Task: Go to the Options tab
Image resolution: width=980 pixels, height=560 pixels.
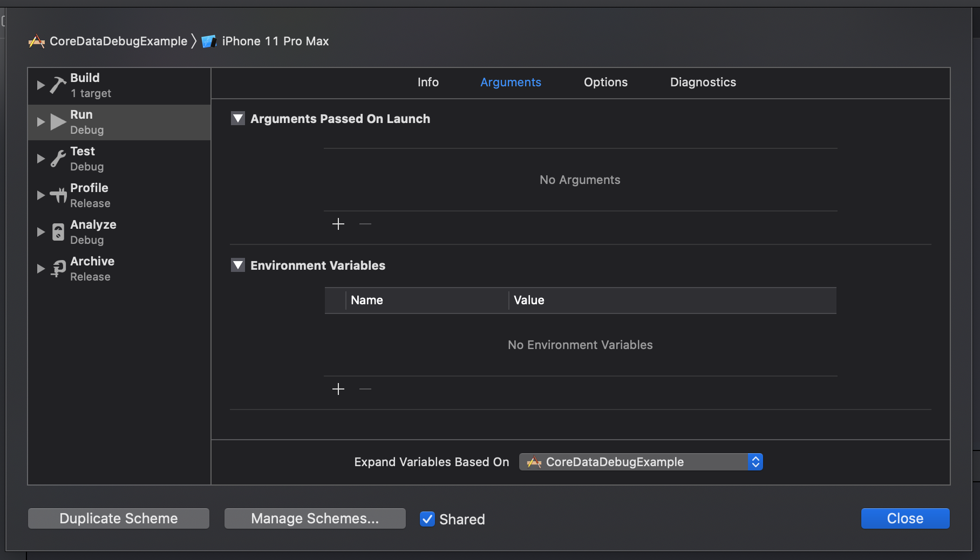Action: (x=605, y=83)
